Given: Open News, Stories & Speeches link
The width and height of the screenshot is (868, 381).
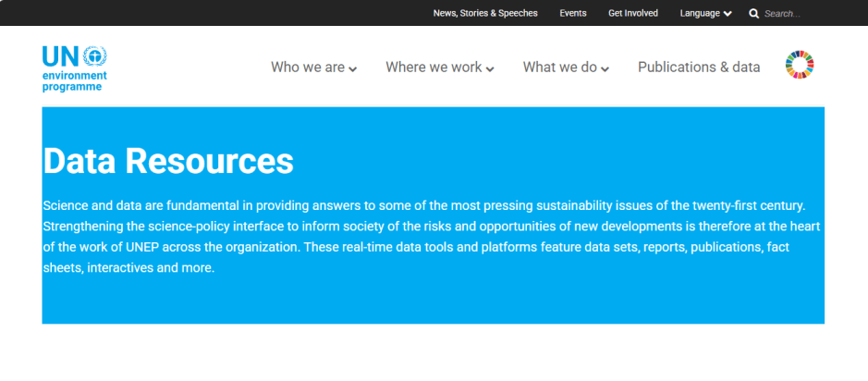Looking at the screenshot, I should 485,14.
